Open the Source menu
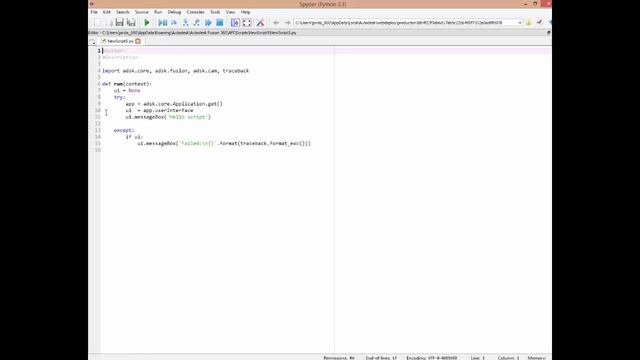The height and width of the screenshot is (360, 640). coord(142,12)
